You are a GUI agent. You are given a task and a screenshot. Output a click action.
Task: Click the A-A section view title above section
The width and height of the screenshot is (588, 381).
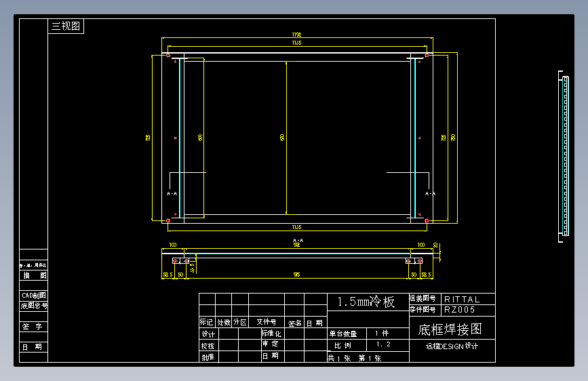[x=298, y=241]
